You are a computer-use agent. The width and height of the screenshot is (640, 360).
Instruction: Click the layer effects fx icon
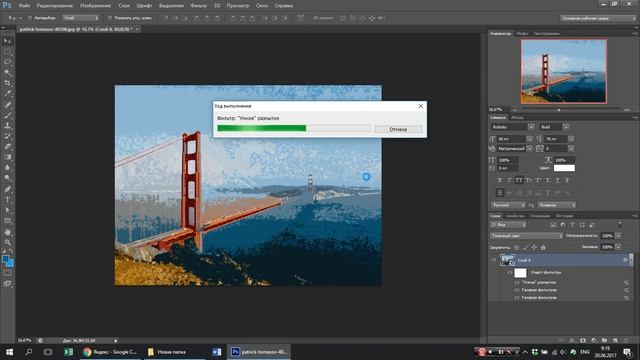click(572, 340)
